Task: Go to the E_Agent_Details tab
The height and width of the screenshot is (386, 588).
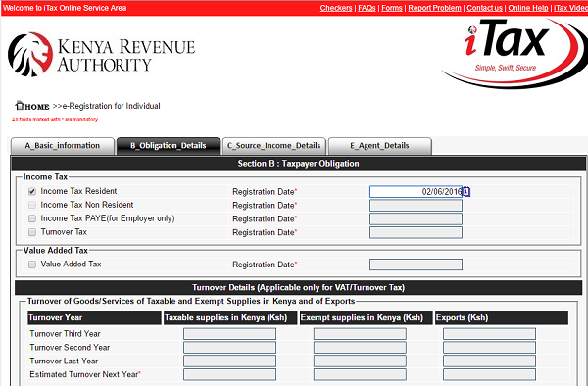Action: point(380,146)
